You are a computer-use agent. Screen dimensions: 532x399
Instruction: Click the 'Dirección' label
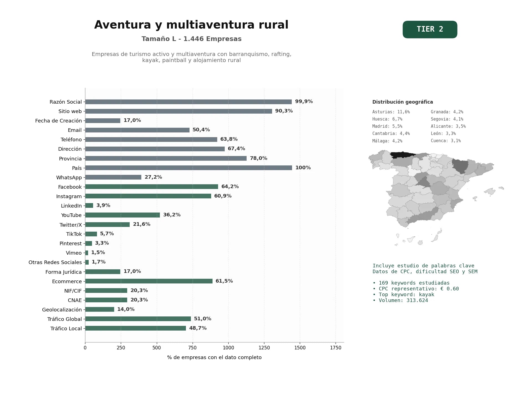(x=70, y=149)
